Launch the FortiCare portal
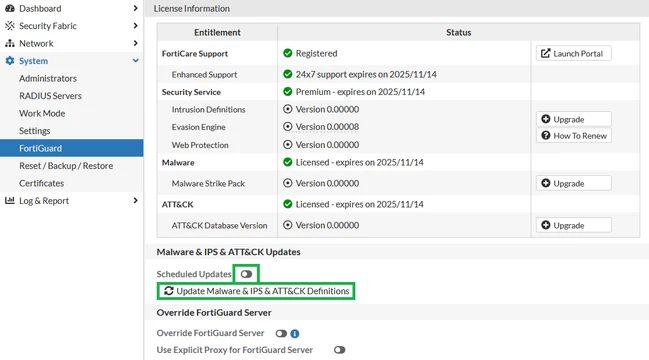This screenshot has height=360, width=649. (574, 53)
